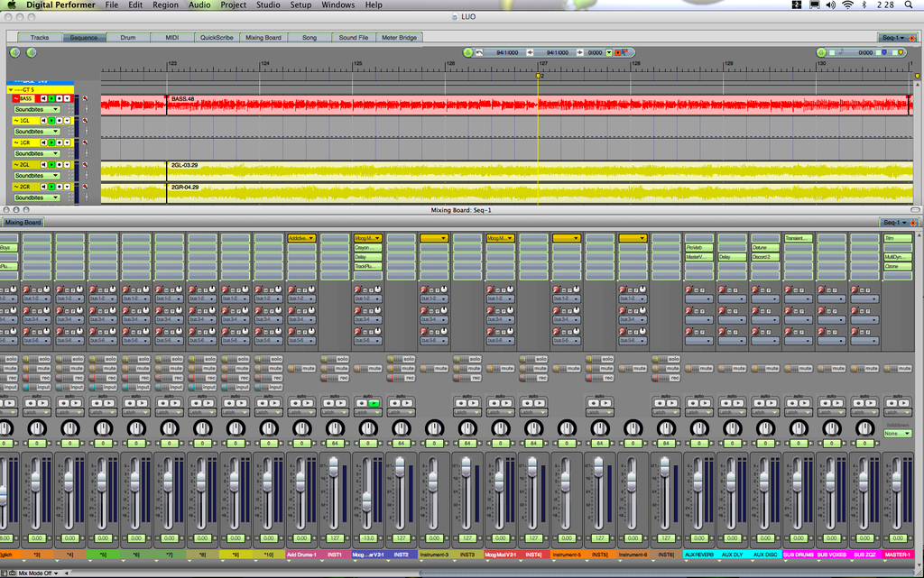Viewport: 924px width, 578px height.
Task: Open the Apple menu
Action: click(x=11, y=5)
